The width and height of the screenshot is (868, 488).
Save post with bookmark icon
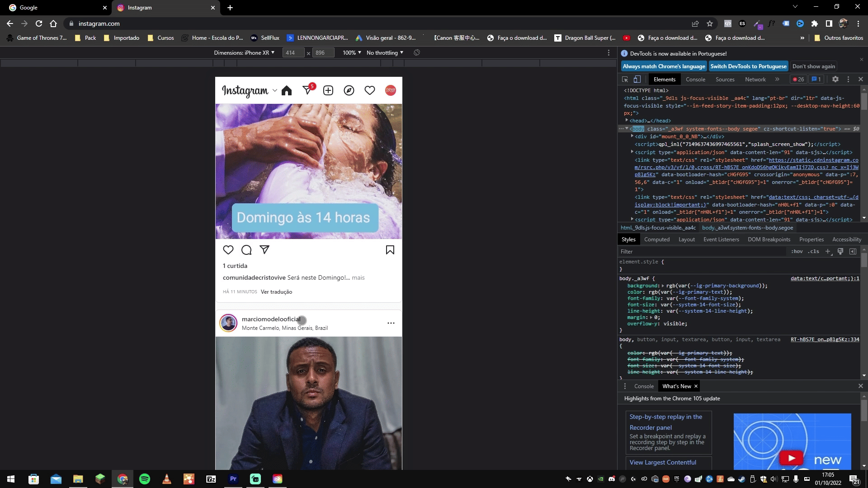pyautogui.click(x=390, y=250)
